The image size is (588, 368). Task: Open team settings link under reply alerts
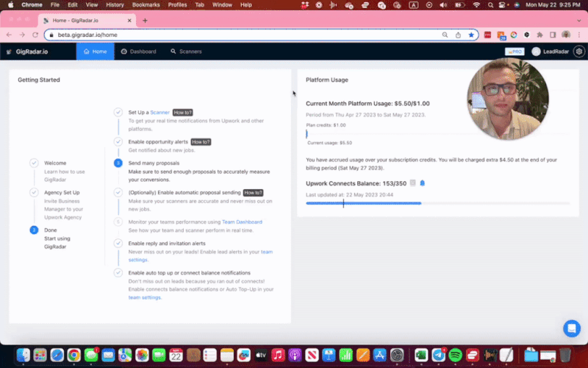(x=201, y=255)
